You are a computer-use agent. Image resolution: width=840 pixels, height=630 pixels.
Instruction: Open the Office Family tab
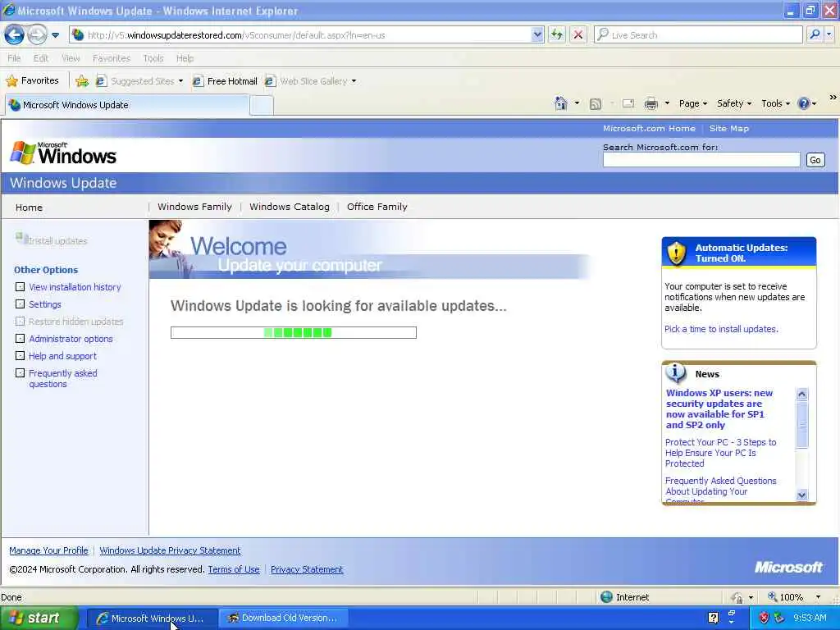pyautogui.click(x=377, y=207)
